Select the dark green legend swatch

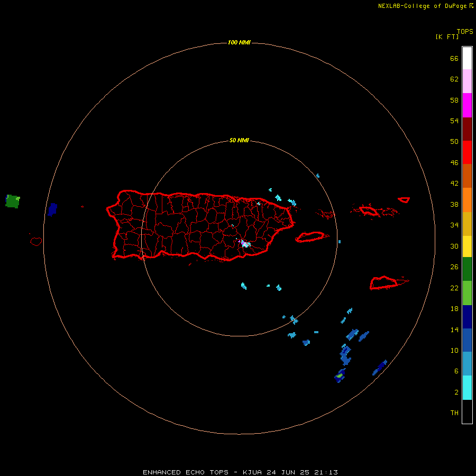(x=467, y=269)
